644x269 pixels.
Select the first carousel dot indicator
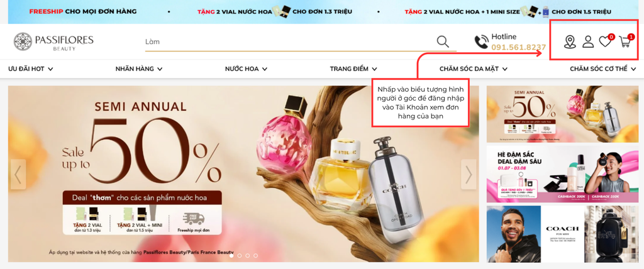[231, 255]
